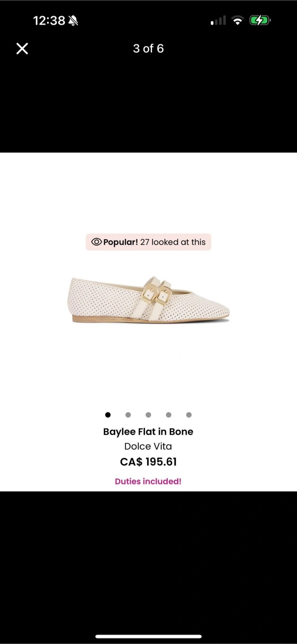Screen dimensions: 297x644
Task: Tap the charging battery icon
Action: (260, 21)
